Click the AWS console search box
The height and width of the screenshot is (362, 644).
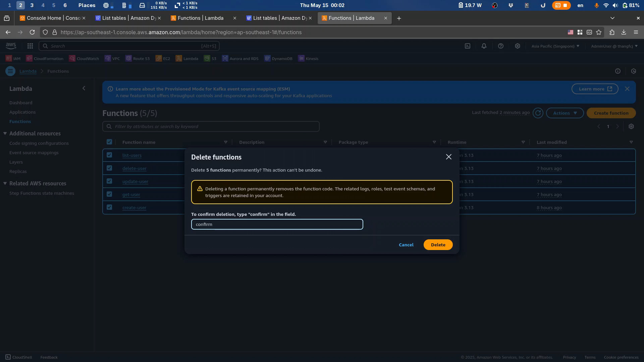coord(129,46)
